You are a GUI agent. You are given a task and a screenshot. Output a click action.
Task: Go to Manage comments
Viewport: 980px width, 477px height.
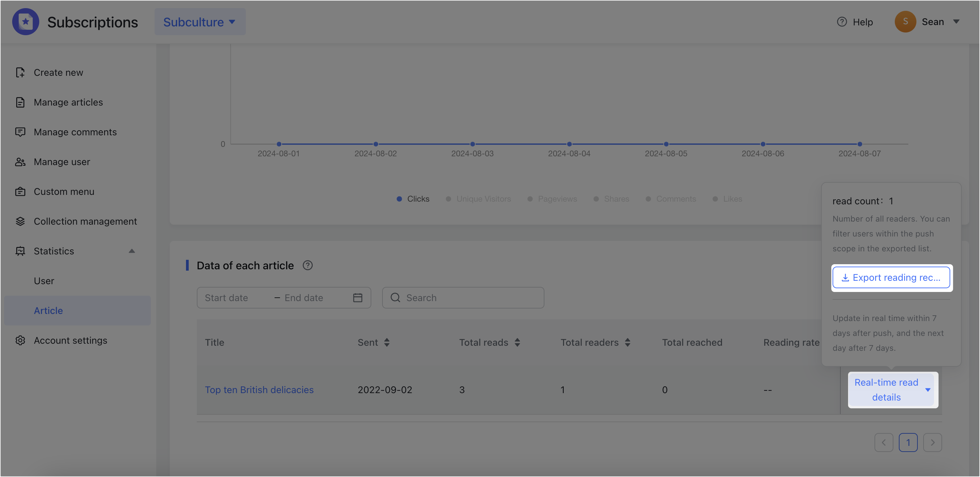coord(75,132)
